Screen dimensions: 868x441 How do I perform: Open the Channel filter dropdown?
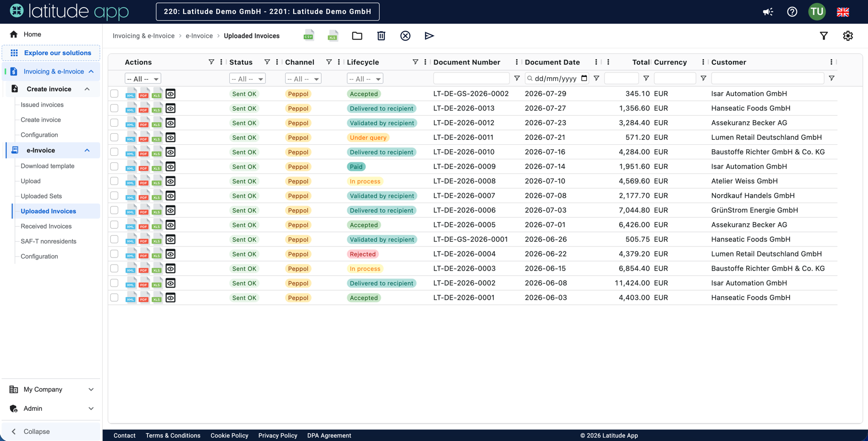point(303,79)
